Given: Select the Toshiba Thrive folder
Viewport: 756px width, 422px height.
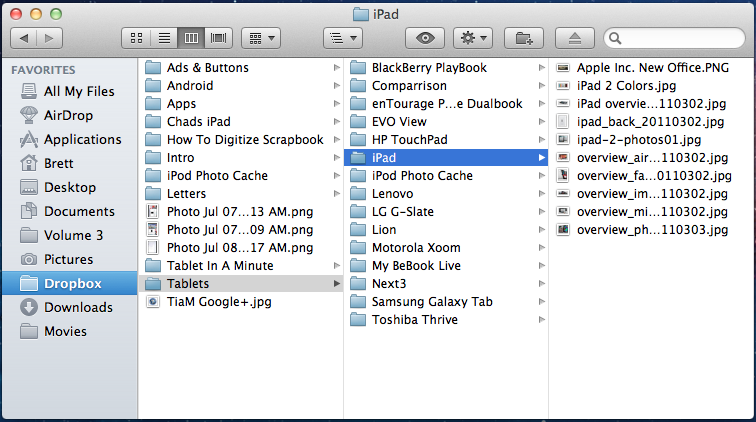Looking at the screenshot, I should (446, 320).
